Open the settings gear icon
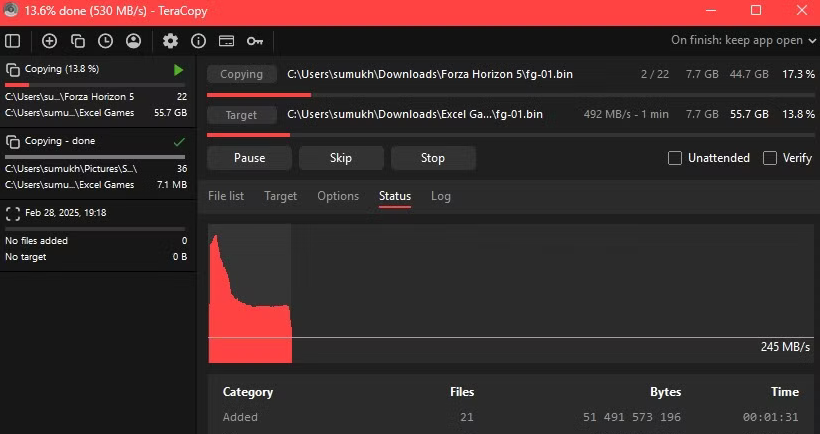This screenshot has height=434, width=820. pyautogui.click(x=170, y=41)
